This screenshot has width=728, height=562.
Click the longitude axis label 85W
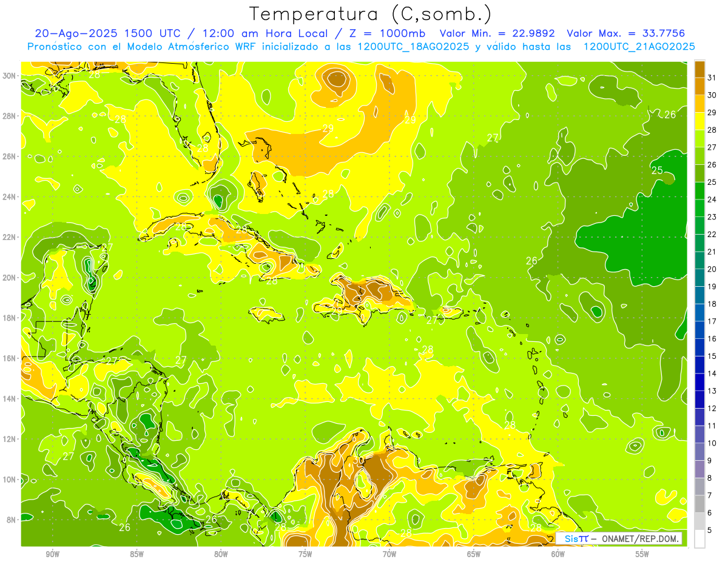tap(136, 554)
